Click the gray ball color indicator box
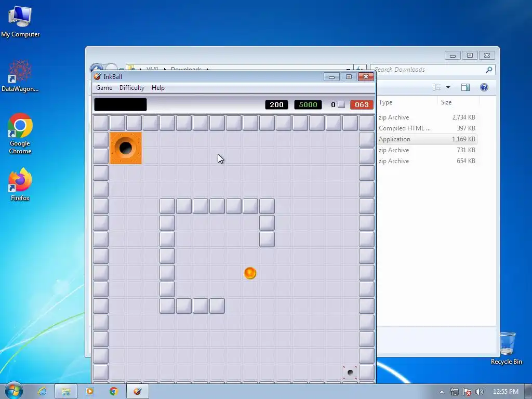The width and height of the screenshot is (532, 399). point(342,104)
